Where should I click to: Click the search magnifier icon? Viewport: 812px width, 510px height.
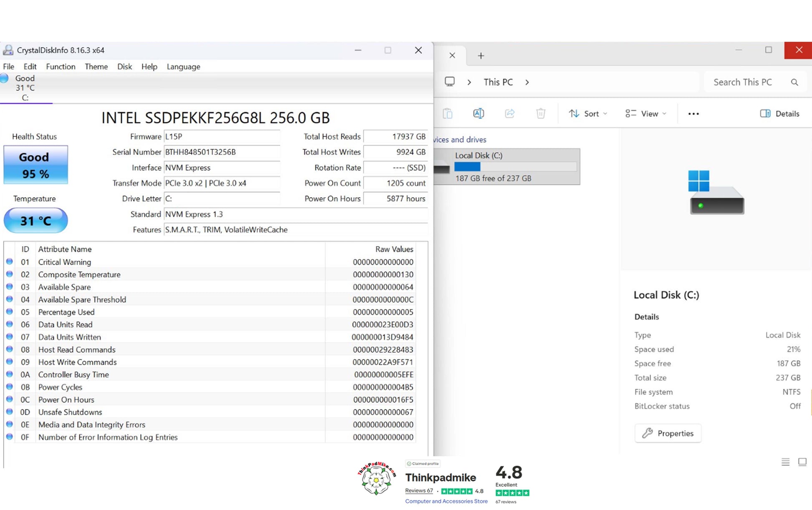point(794,82)
